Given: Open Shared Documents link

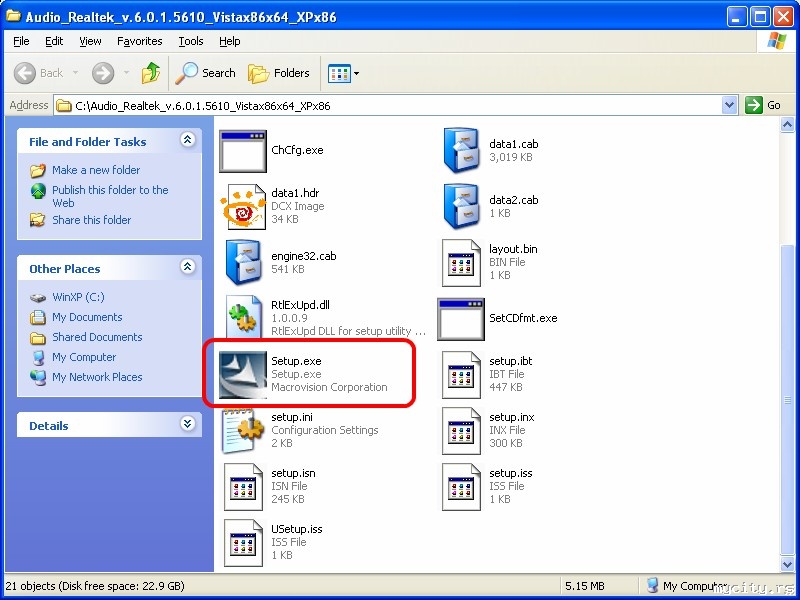Looking at the screenshot, I should pos(97,337).
